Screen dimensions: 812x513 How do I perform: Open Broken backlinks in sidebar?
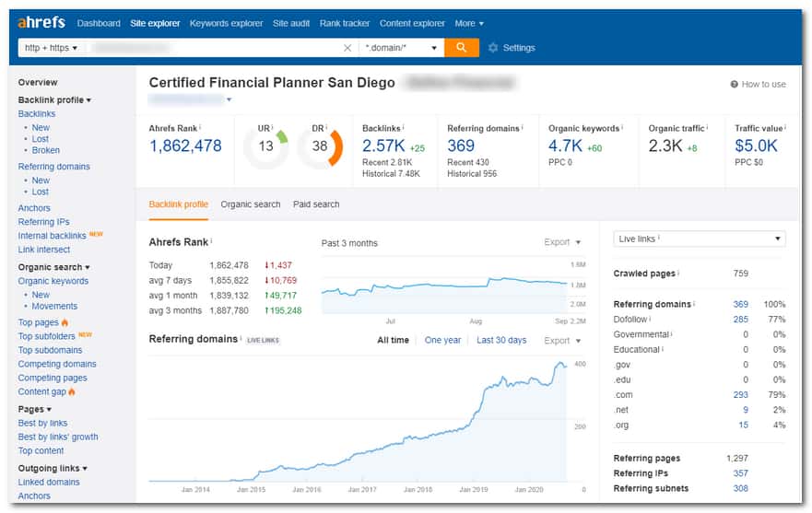(x=45, y=150)
